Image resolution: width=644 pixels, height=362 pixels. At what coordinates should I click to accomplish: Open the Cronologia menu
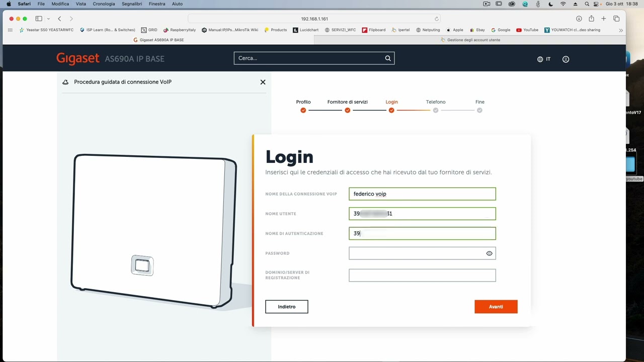click(x=104, y=4)
